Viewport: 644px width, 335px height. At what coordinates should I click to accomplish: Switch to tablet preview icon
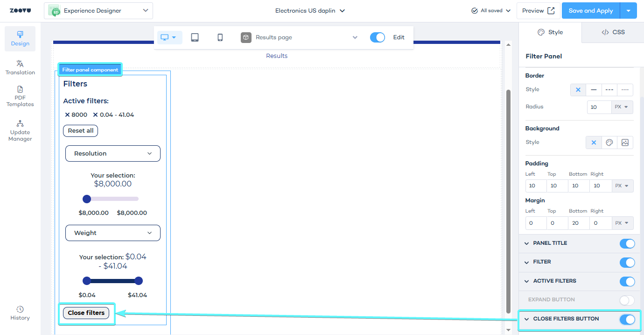click(195, 37)
